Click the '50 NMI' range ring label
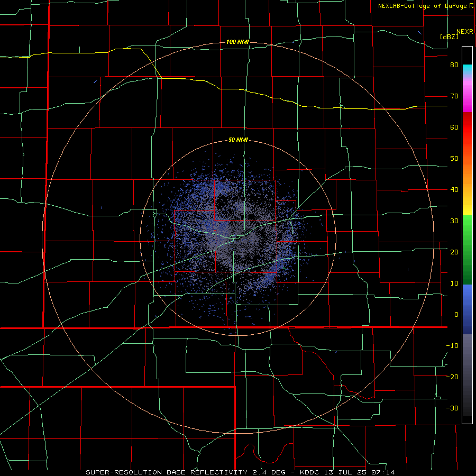 point(238,140)
